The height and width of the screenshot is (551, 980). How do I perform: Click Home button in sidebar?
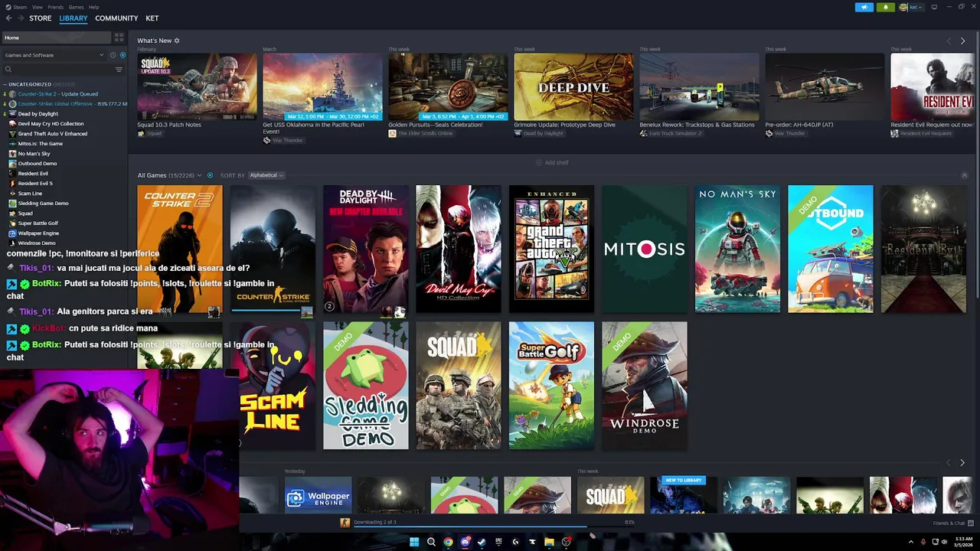point(56,37)
